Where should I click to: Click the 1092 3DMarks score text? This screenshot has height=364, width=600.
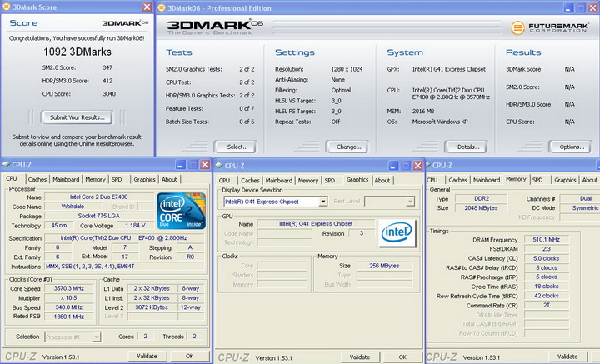[x=77, y=52]
